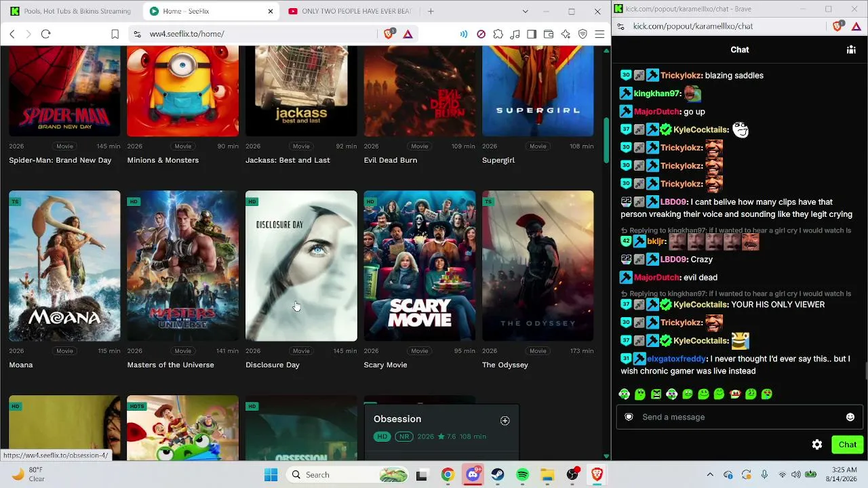Click username bkljr in chat
This screenshot has width=868, height=488.
(x=656, y=241)
